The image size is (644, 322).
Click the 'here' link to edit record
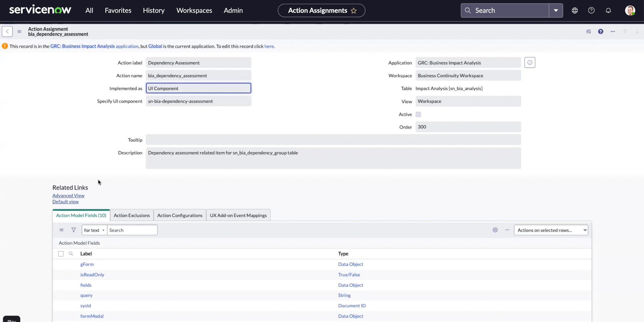pos(269,46)
